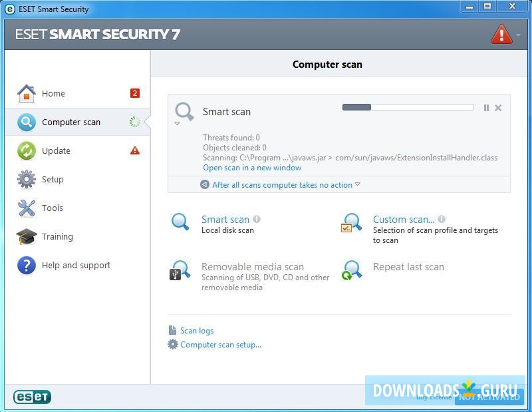Click the large magnifier icon of the running Smart scan
The height and width of the screenshot is (412, 532).
pos(184,111)
